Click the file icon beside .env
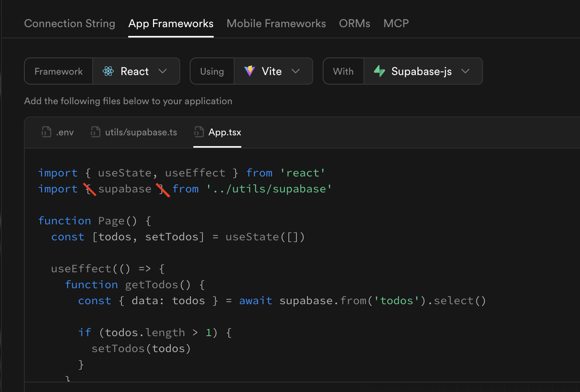580x392 pixels. [x=46, y=132]
